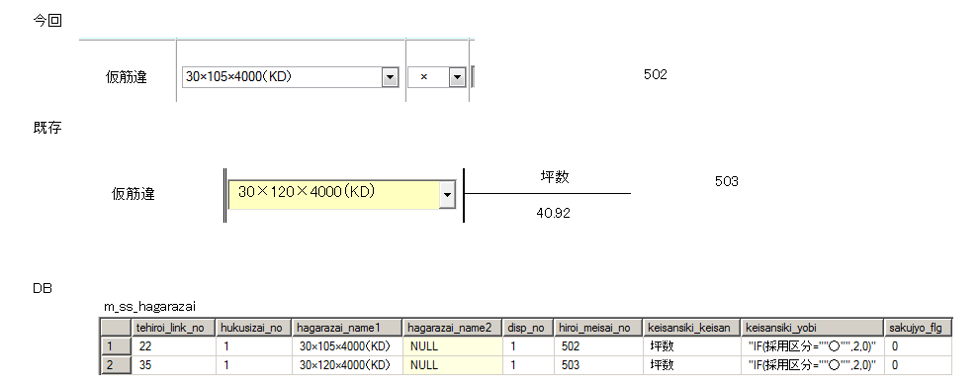
Task: Click the disp_no cell in row 1
Action: coord(528,346)
